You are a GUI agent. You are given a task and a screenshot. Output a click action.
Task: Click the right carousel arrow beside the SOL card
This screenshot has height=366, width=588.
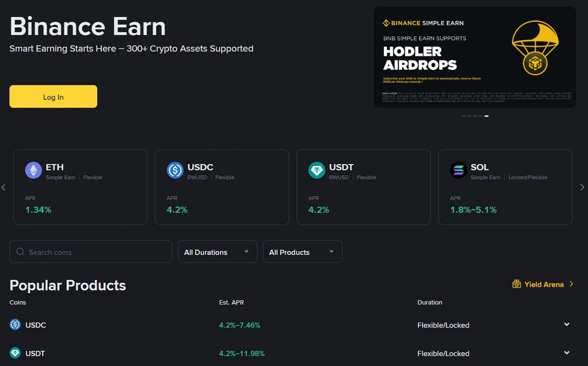582,187
